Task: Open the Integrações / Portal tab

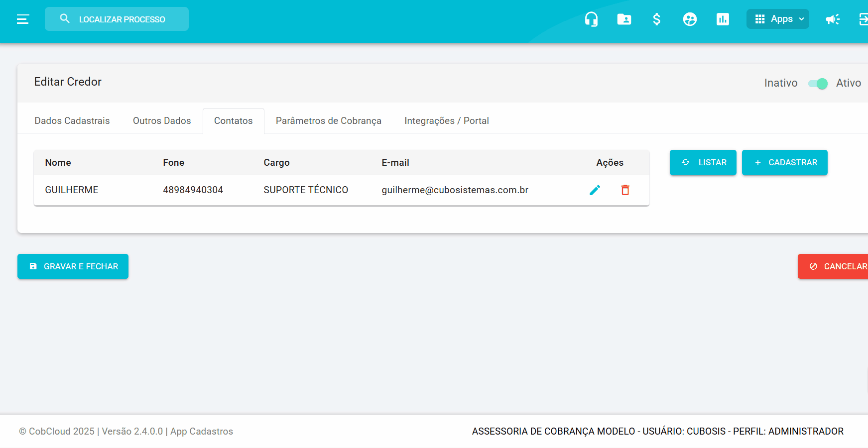Action: click(447, 121)
